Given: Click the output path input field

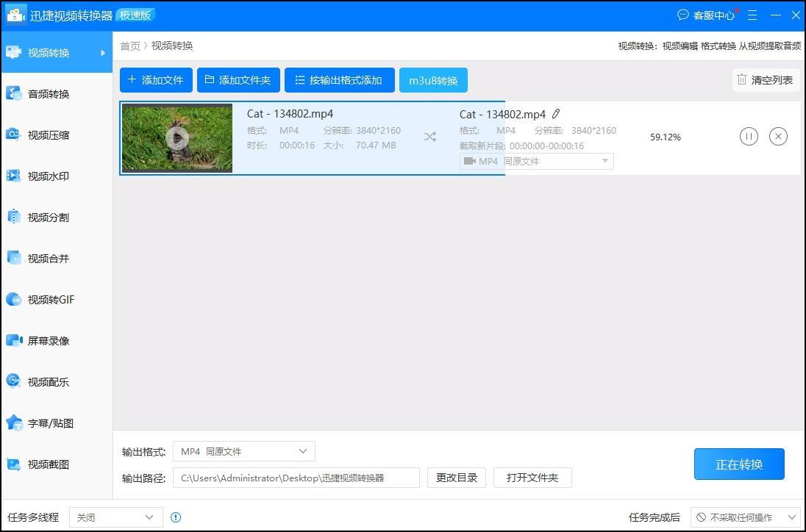Looking at the screenshot, I should [x=296, y=478].
